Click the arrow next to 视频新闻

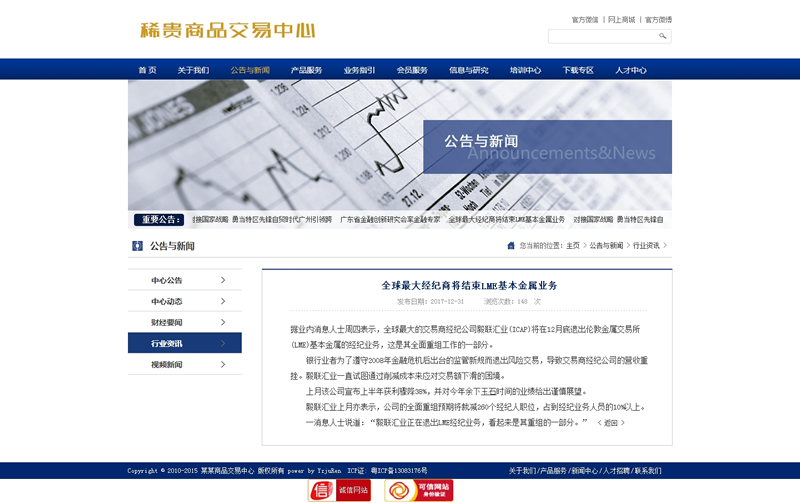(x=223, y=364)
